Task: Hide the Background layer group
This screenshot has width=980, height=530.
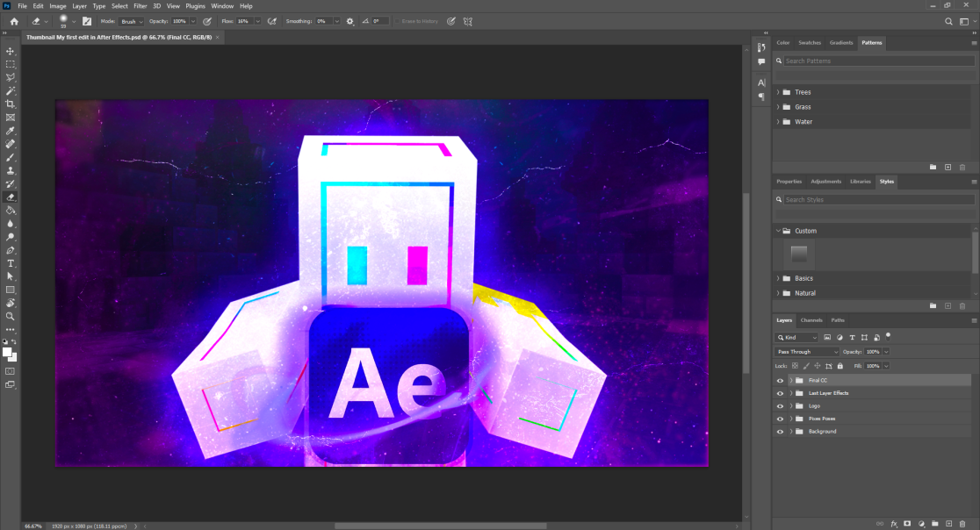Action: click(780, 432)
